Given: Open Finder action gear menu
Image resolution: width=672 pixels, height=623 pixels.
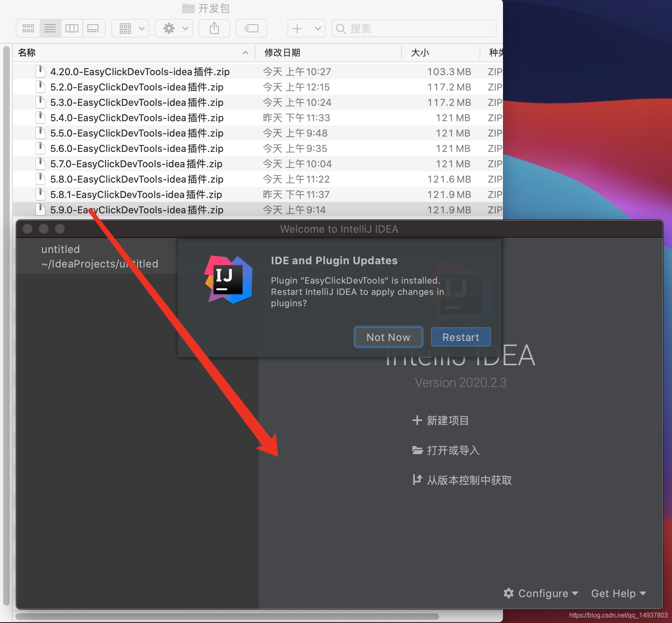Looking at the screenshot, I should [x=174, y=28].
